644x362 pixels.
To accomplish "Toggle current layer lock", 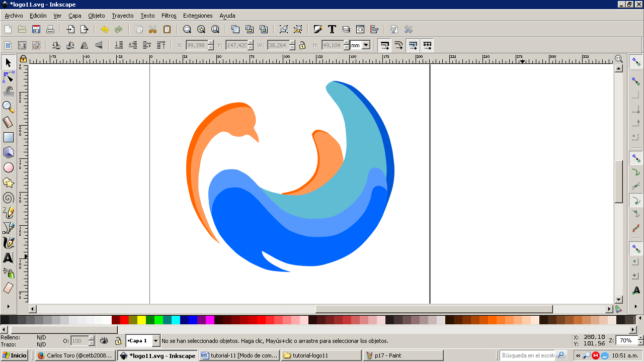I will [x=118, y=341].
